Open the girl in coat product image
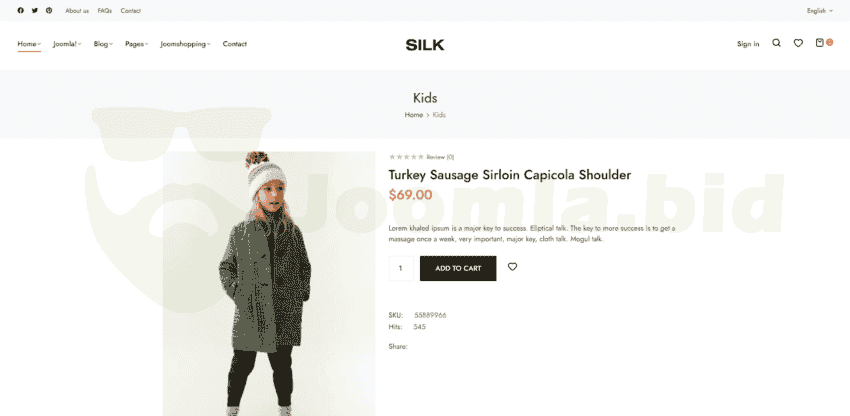Screen dimensions: 850x416 click(x=269, y=284)
